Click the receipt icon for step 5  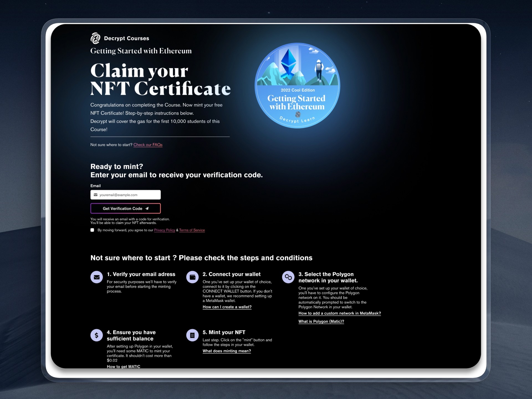tap(192, 335)
